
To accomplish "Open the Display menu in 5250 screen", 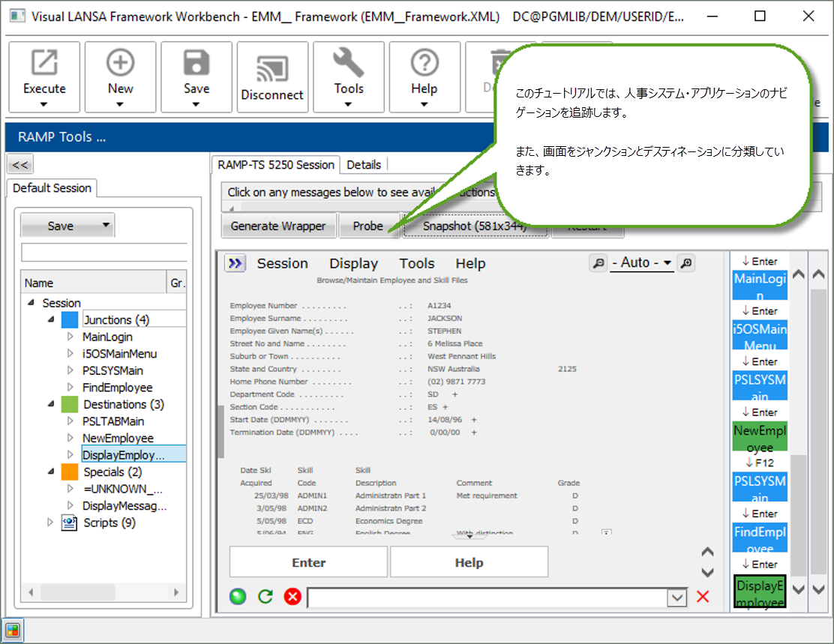I will pyautogui.click(x=353, y=263).
